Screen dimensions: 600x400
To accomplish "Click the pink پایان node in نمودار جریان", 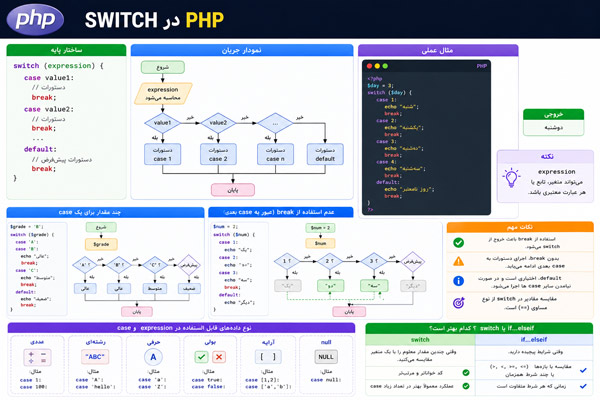I will 233,190.
